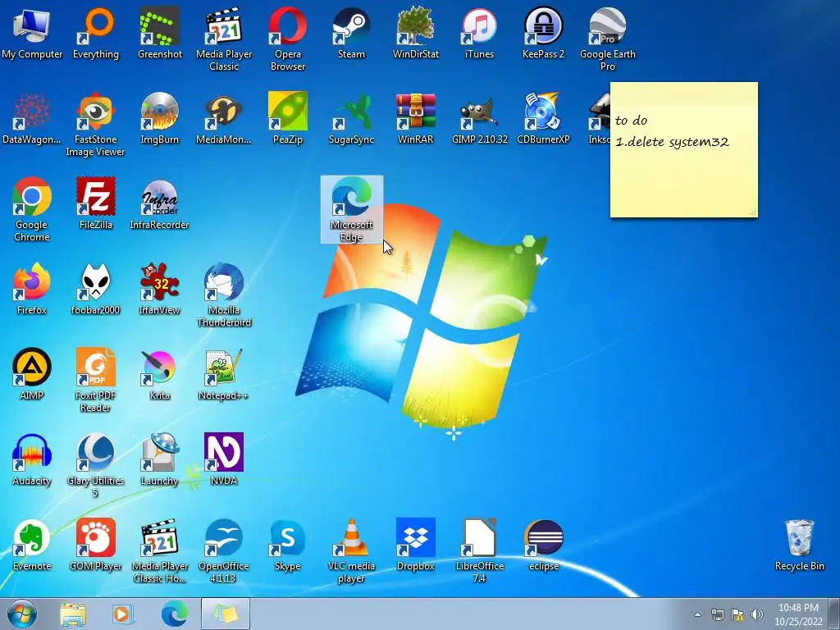The image size is (840, 630).
Task: Click the Sticky Notes taskbar button
Action: pos(226,614)
